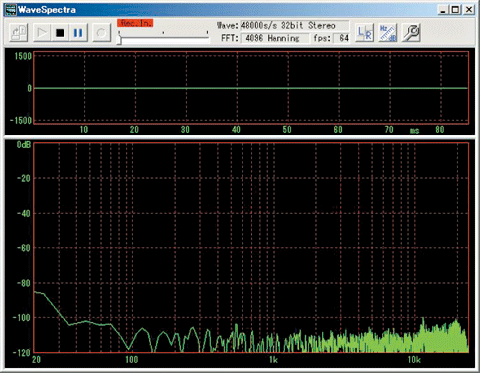This screenshot has width=480, height=373.
Task: Click the 20 Hz frequency axis label
Action: 36,360
